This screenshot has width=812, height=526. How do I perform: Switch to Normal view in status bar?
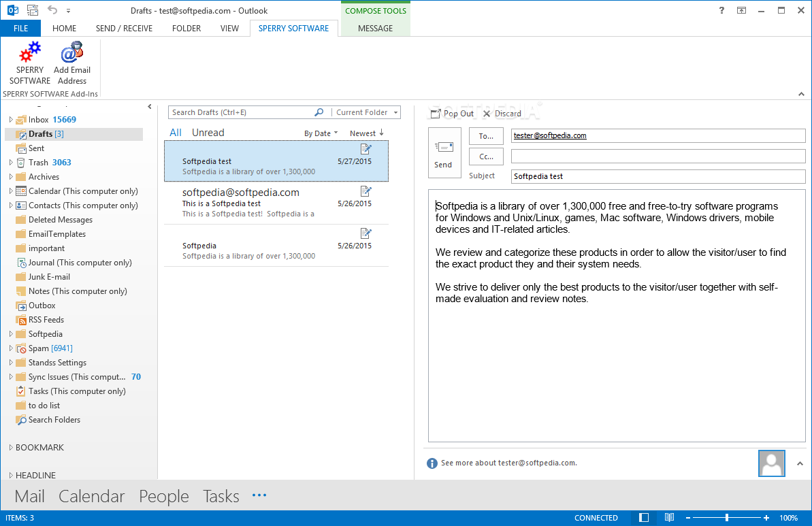coord(644,518)
